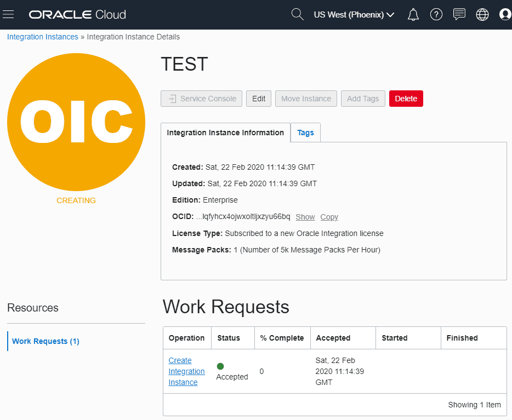Viewport: 512px width, 420px height.
Task: Delete the TEST instance
Action: coord(406,99)
